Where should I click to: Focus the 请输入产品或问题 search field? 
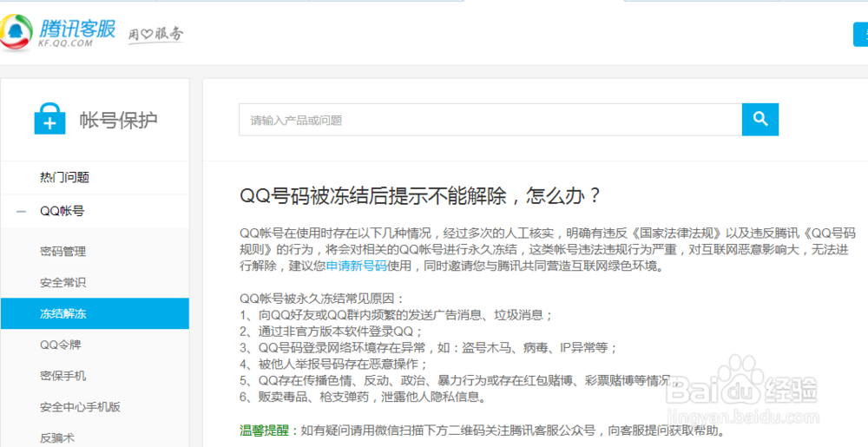click(x=490, y=120)
